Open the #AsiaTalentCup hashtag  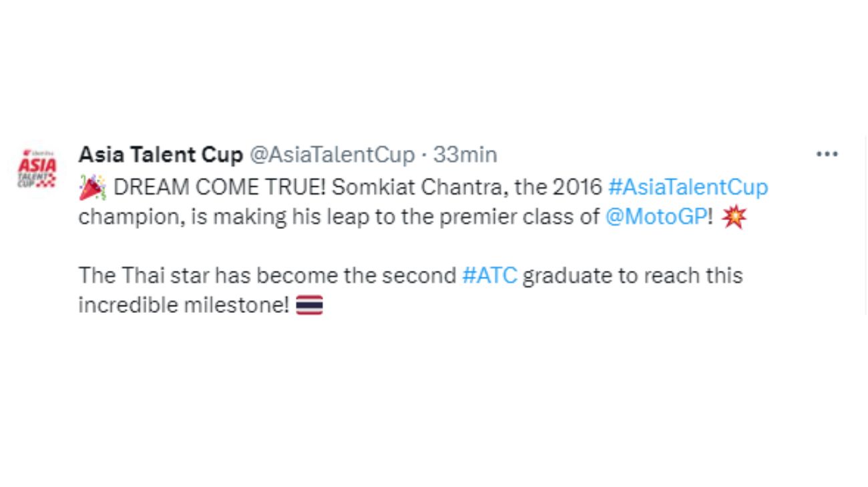(x=688, y=187)
